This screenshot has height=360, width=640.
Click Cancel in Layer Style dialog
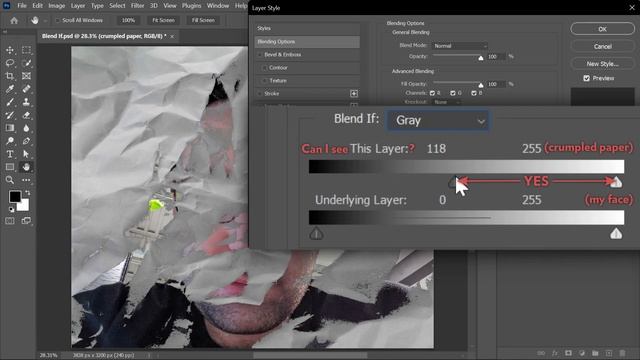tap(602, 47)
